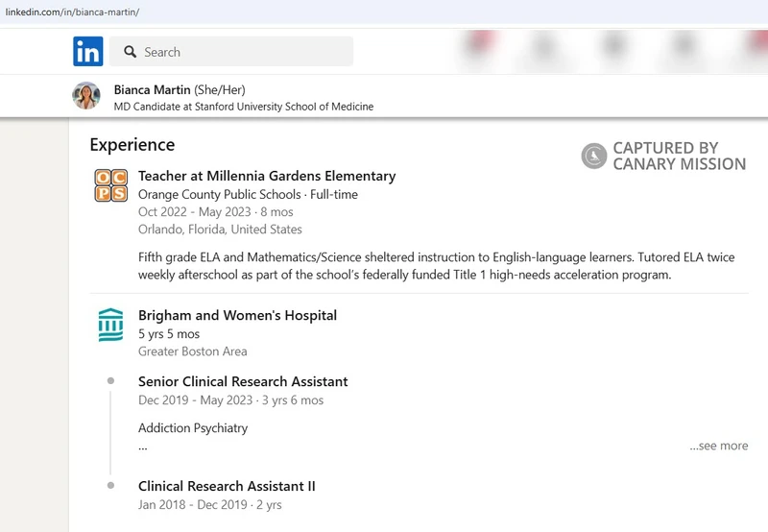This screenshot has height=532, width=768.
Task: Click 'Orange County Public Schools · Full-time' text
Action: click(x=248, y=195)
